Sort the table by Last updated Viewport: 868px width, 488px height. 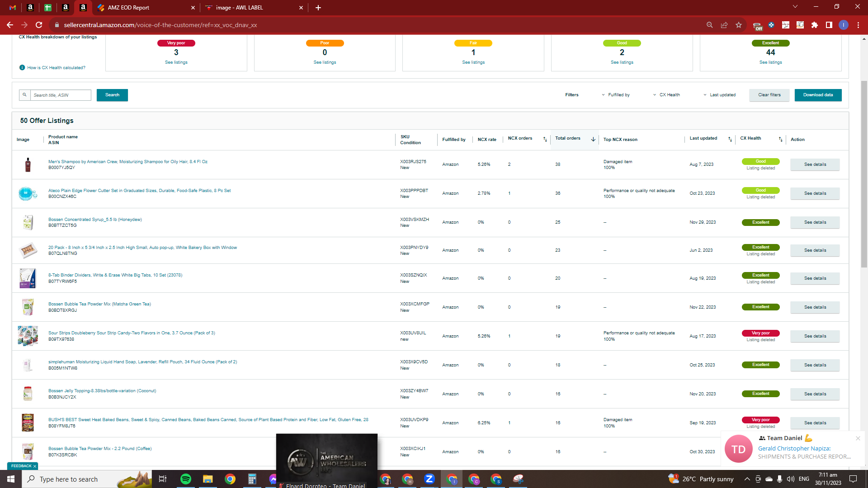tap(730, 139)
